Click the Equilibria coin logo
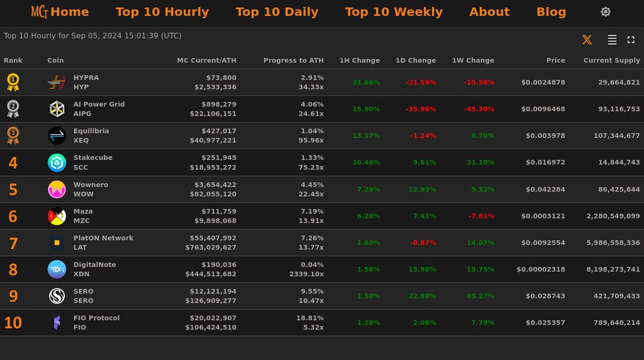The height and width of the screenshot is (360, 644). [57, 135]
